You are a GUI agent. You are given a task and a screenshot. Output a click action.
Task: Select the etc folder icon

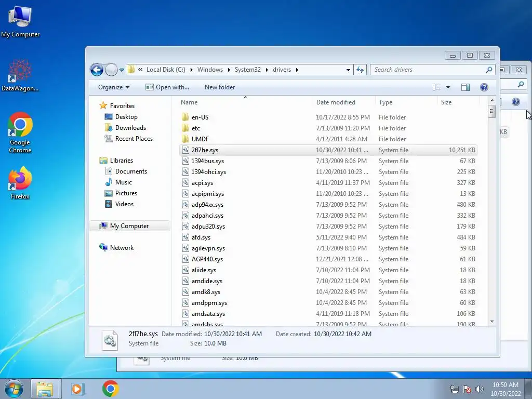(x=185, y=128)
